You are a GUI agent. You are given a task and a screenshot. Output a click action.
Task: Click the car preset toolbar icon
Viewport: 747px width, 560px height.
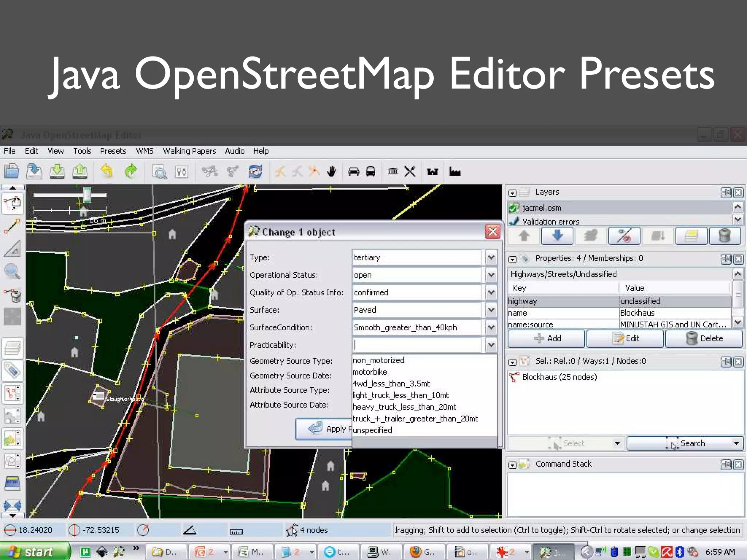tap(353, 171)
